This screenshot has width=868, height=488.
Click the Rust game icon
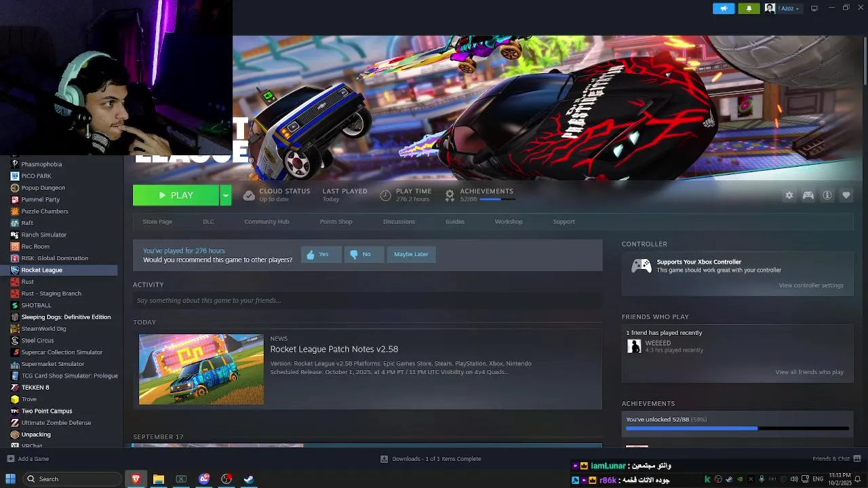[15, 282]
